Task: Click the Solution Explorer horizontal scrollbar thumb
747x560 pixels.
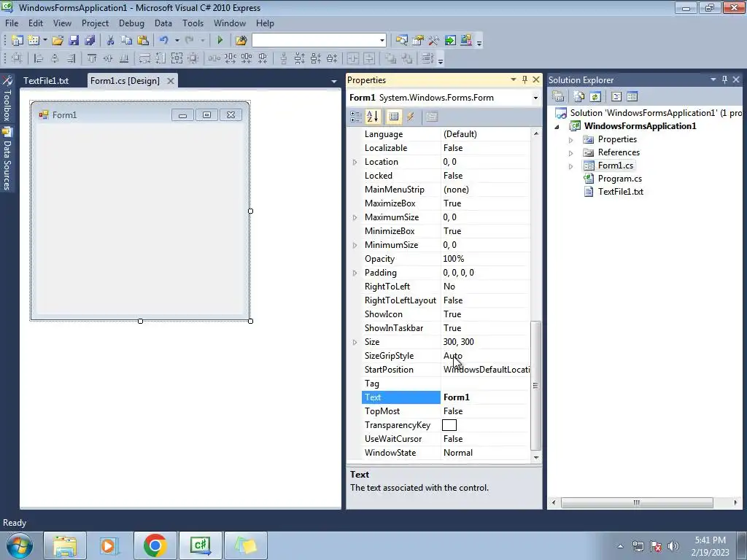Action: click(637, 502)
